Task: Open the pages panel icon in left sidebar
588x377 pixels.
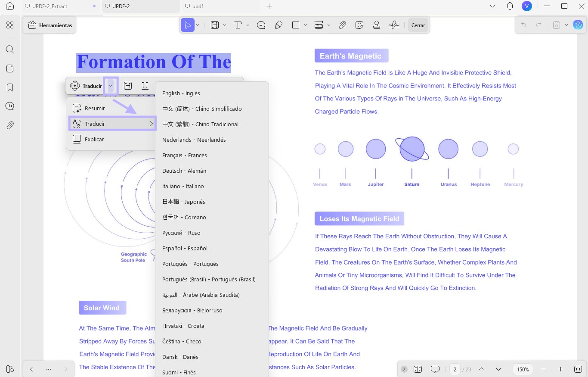Action: (x=10, y=69)
